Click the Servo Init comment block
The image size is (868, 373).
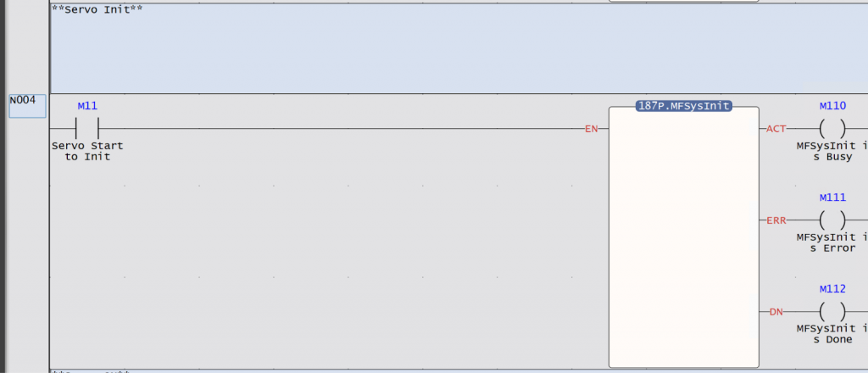(x=459, y=48)
